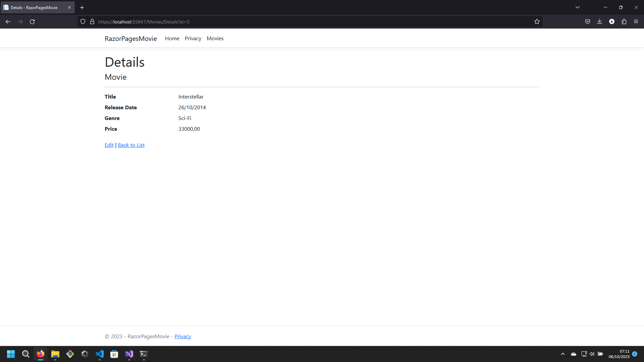Bookmark this page with star icon
Viewport: 644px width, 362px height.
pyautogui.click(x=537, y=22)
